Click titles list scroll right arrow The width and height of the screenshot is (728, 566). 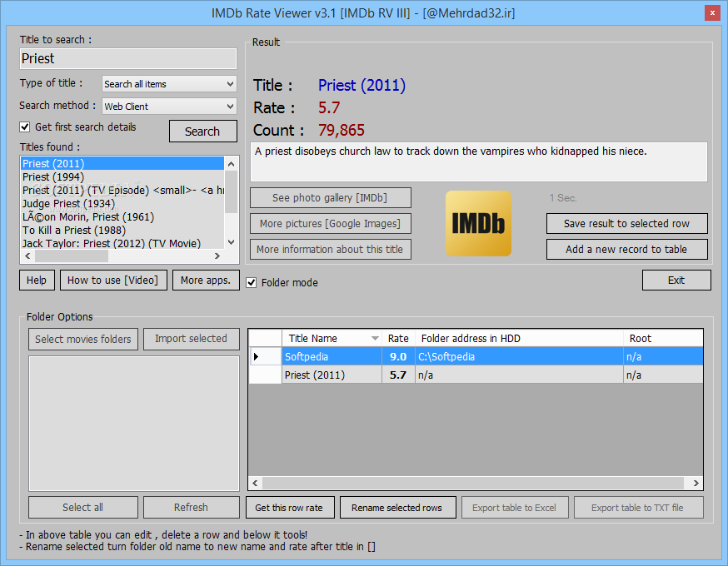pos(217,256)
